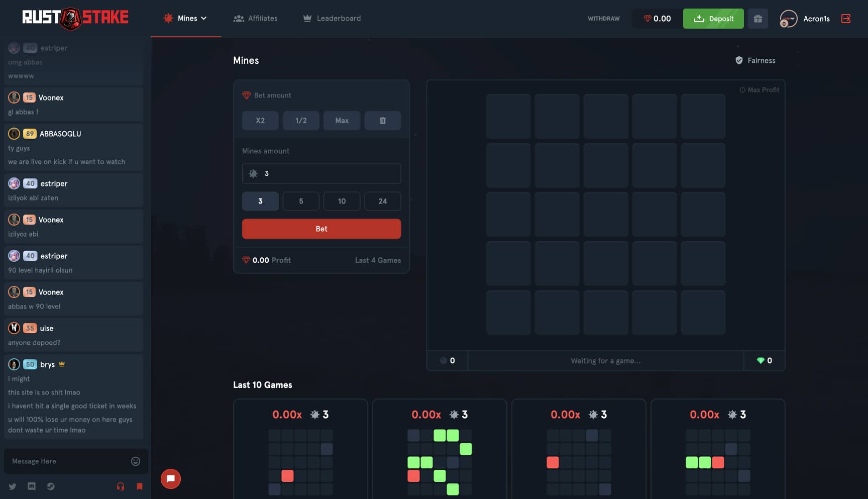Image resolution: width=868 pixels, height=499 pixels.
Task: Click the Affiliates people icon
Action: [x=239, y=19]
